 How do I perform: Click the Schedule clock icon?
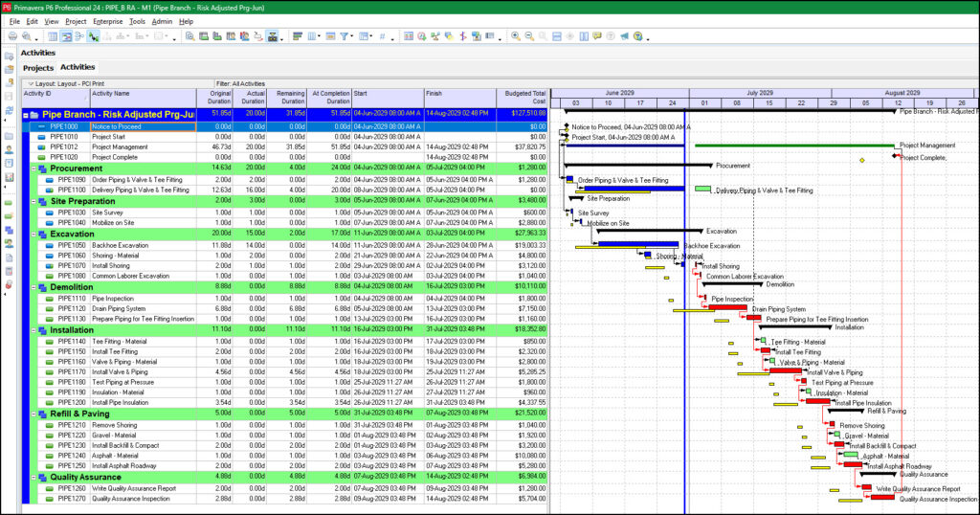tap(422, 36)
